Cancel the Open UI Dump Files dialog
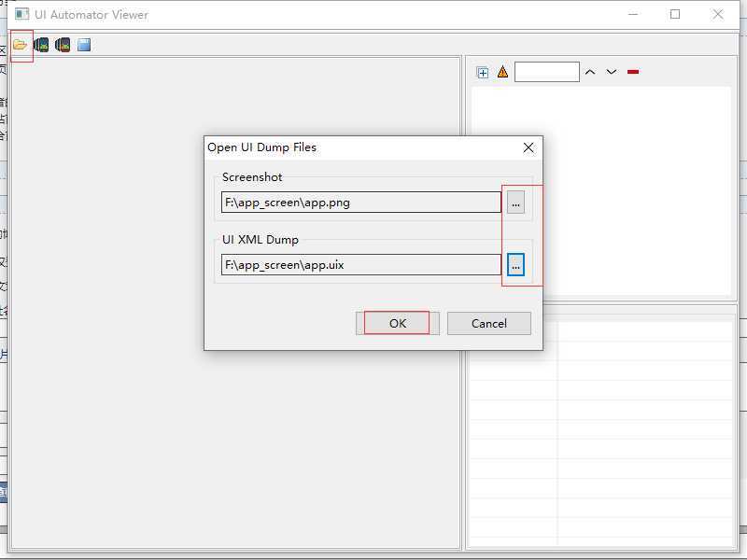Viewport: 747px width, 560px height. [488, 323]
